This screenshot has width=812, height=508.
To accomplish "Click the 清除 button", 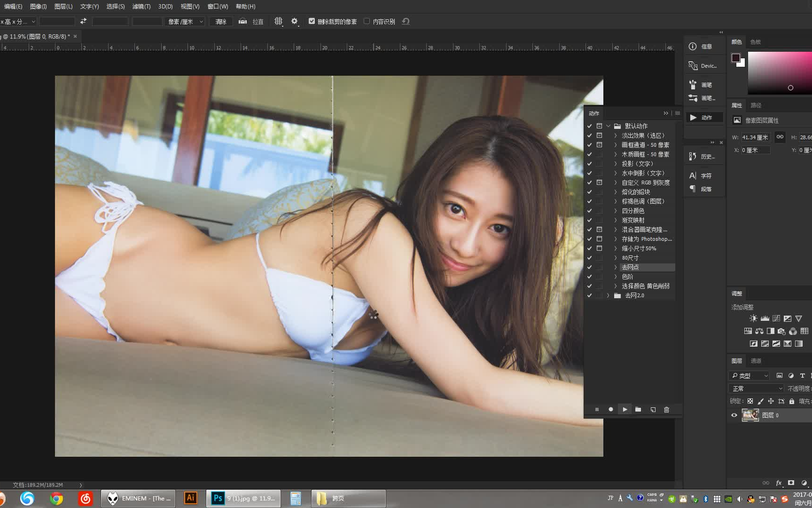I will 221,22.
